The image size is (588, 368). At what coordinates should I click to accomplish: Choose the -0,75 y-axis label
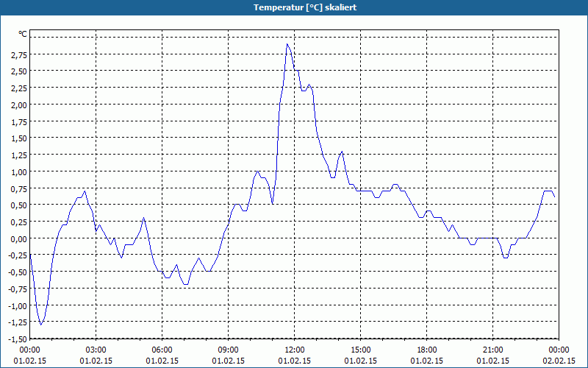click(x=18, y=289)
